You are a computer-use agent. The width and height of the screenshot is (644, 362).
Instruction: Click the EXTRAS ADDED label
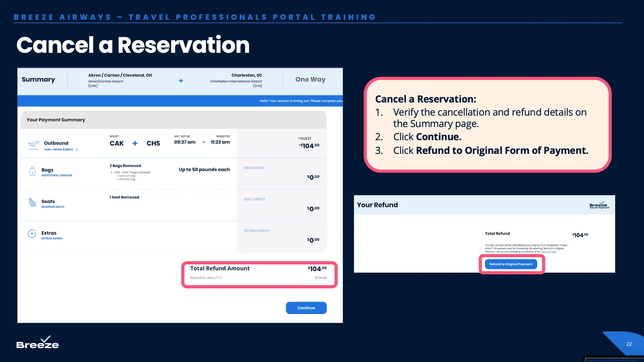click(52, 238)
